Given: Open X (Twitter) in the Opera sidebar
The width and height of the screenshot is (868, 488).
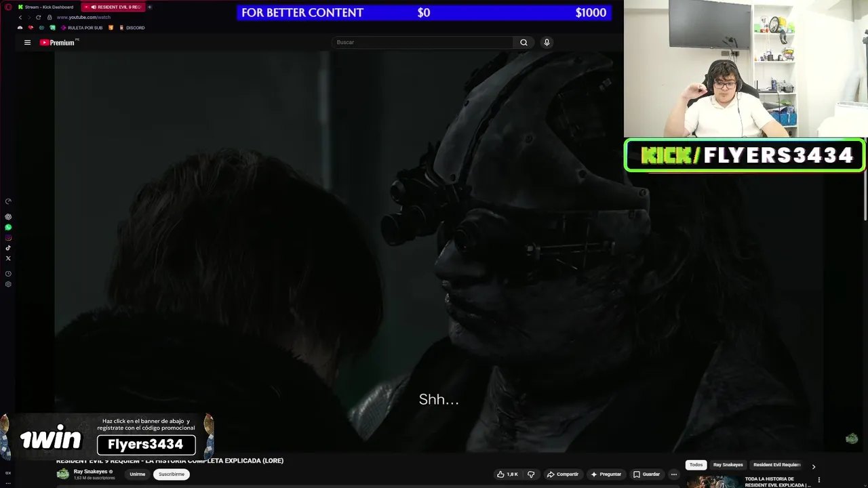Looking at the screenshot, I should click(x=8, y=258).
